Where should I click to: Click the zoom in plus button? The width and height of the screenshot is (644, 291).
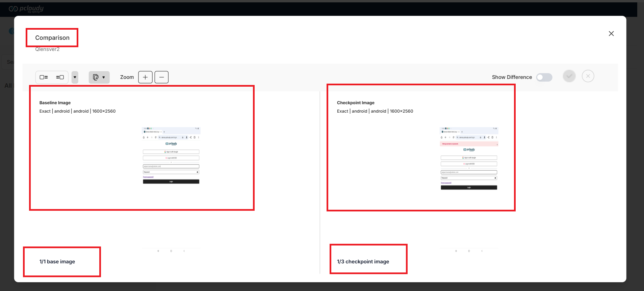coord(145,77)
